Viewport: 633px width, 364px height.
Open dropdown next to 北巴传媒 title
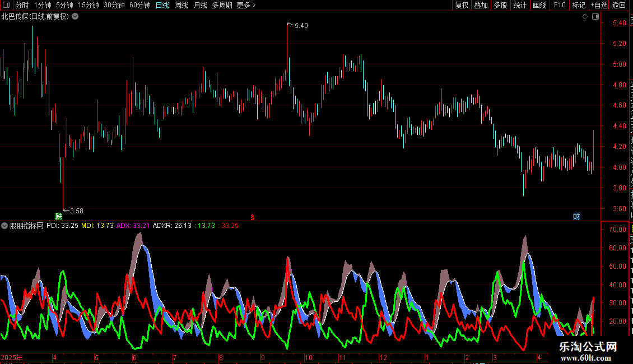tap(75, 17)
